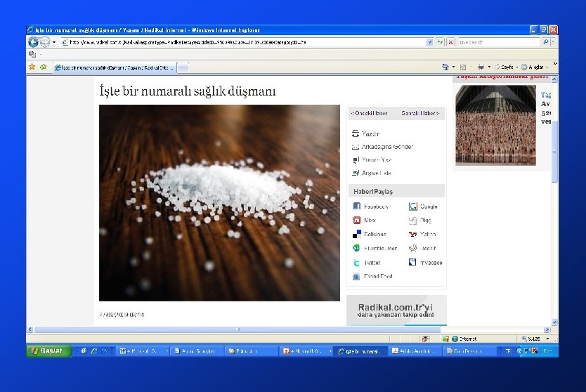Click into the Live Search box
Image resolution: width=586 pixels, height=392 pixels.
tap(500, 42)
